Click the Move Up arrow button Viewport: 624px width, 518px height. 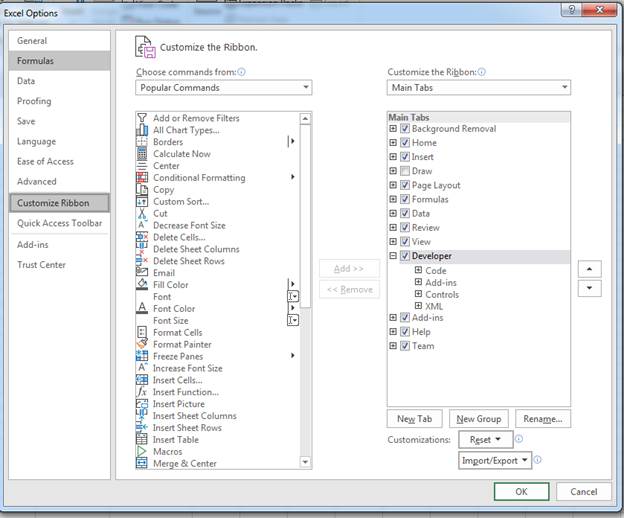click(589, 269)
